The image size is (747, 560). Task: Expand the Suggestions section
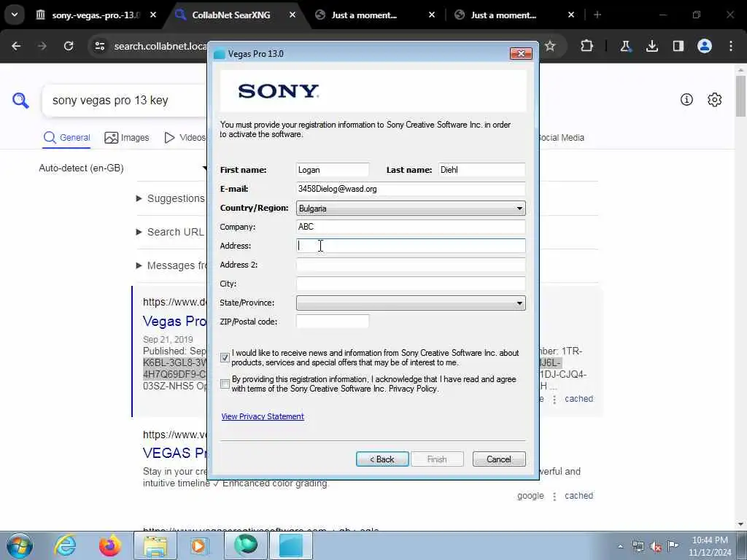pyautogui.click(x=171, y=198)
